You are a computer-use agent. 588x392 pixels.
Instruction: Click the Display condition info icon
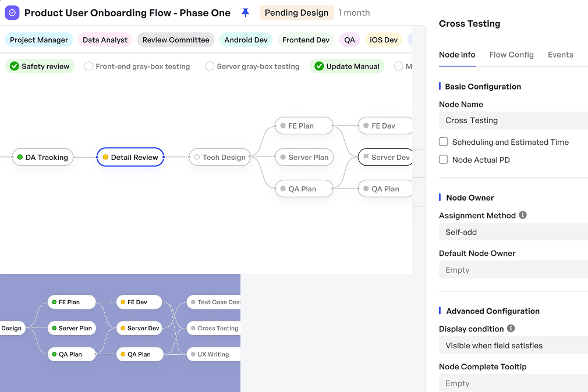pos(511,329)
